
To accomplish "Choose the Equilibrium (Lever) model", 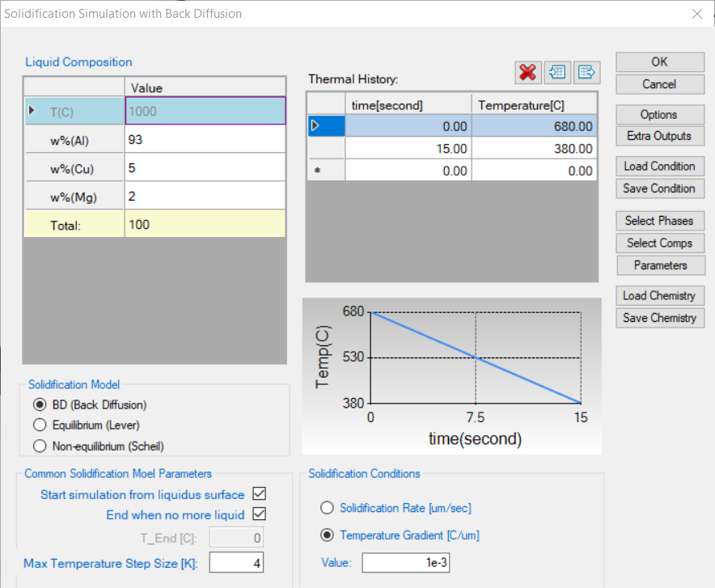I will pyautogui.click(x=39, y=425).
